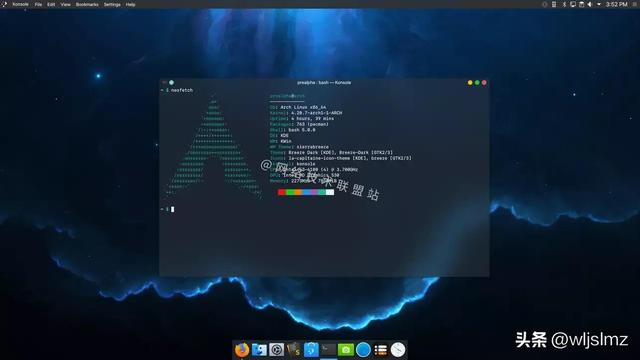Click the Arch Linux ASCII logo in terminal
The image size is (640, 360).
point(214,147)
